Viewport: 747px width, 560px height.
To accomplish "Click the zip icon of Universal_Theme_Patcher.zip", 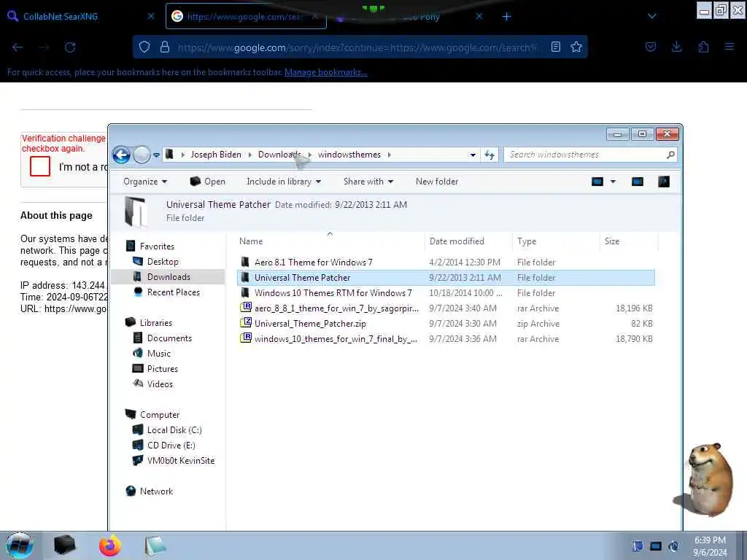I will coord(245,323).
